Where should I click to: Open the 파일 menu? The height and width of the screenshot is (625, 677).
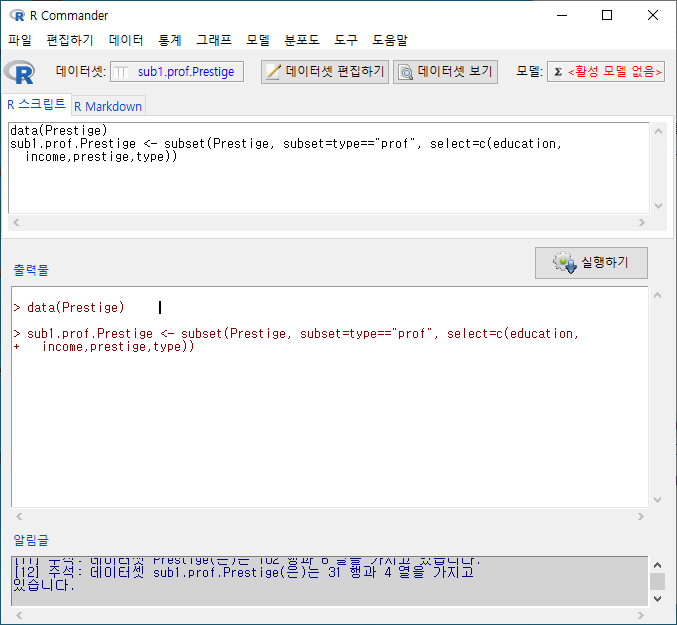click(20, 40)
